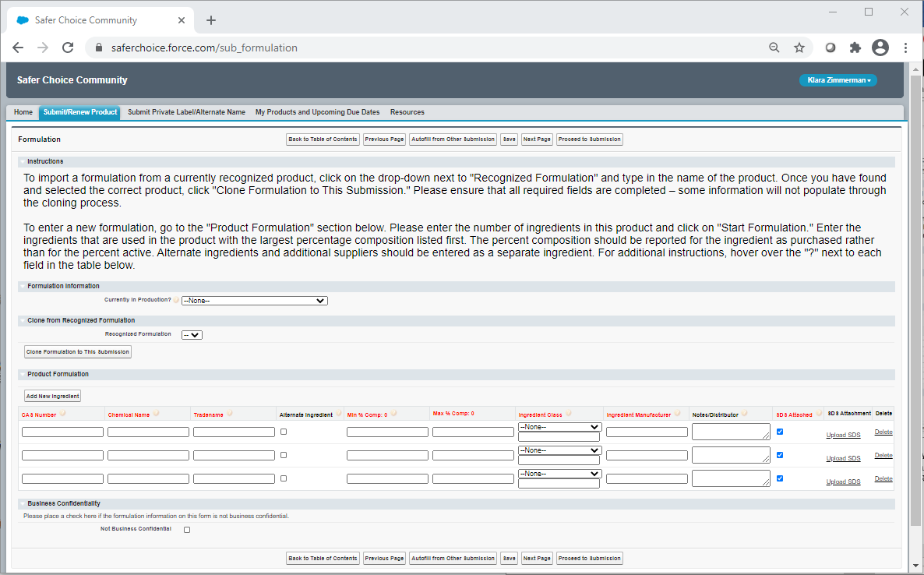The width and height of the screenshot is (924, 575).
Task: Open the Klara Zimmerman user menu
Action: coord(838,80)
